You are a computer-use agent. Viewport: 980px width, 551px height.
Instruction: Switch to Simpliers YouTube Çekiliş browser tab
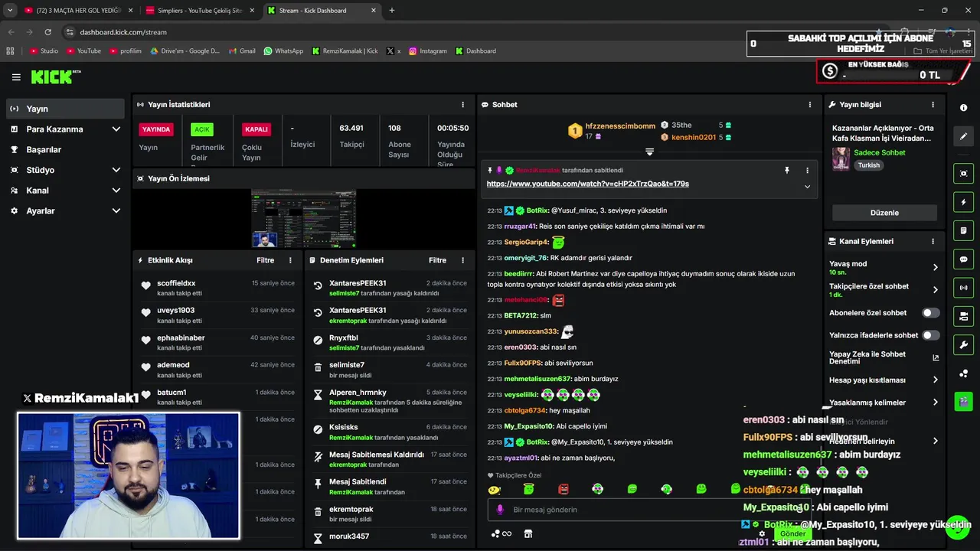pos(198,11)
